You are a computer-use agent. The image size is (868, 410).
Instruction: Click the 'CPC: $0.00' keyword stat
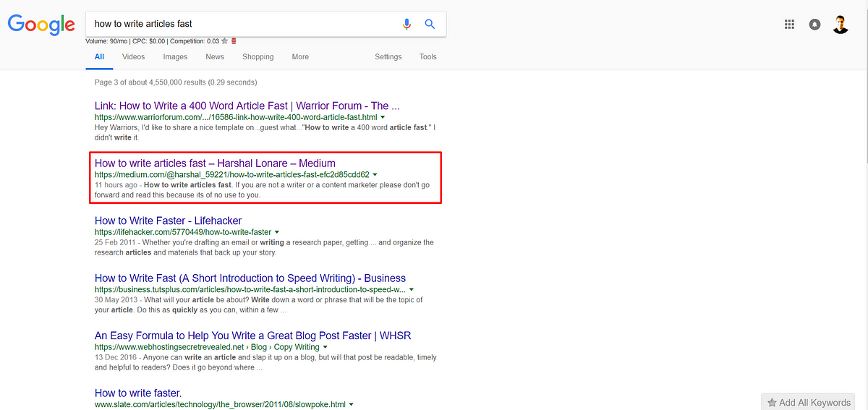(x=150, y=41)
